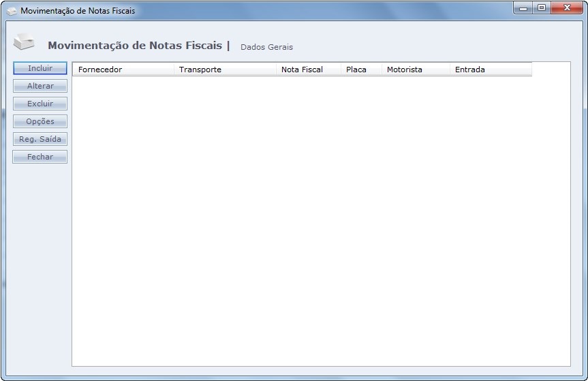Sort by the Motorista column header
Screen dimensions: 588x381
[415, 70]
